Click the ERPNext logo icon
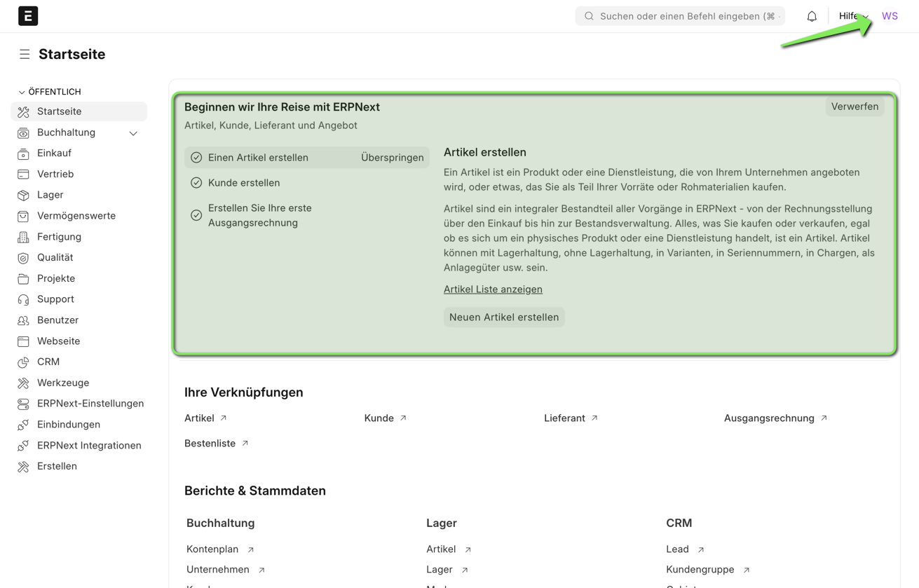919x588 pixels. (28, 16)
